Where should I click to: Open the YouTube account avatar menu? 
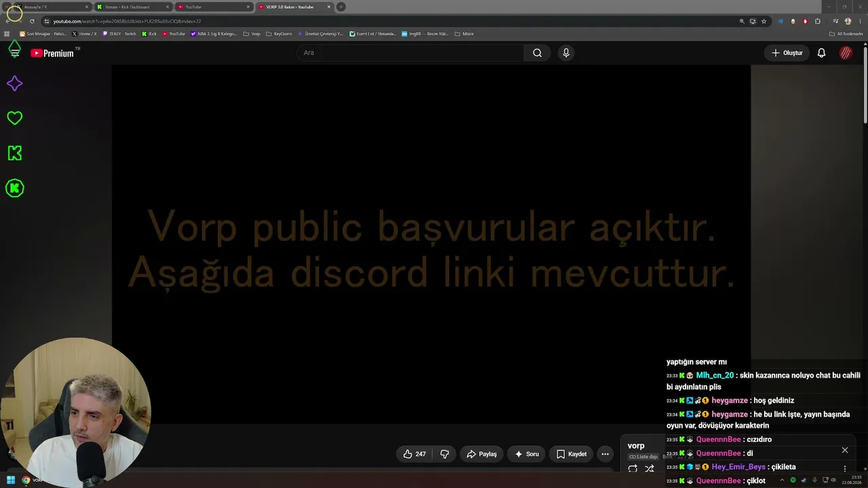coord(846,53)
